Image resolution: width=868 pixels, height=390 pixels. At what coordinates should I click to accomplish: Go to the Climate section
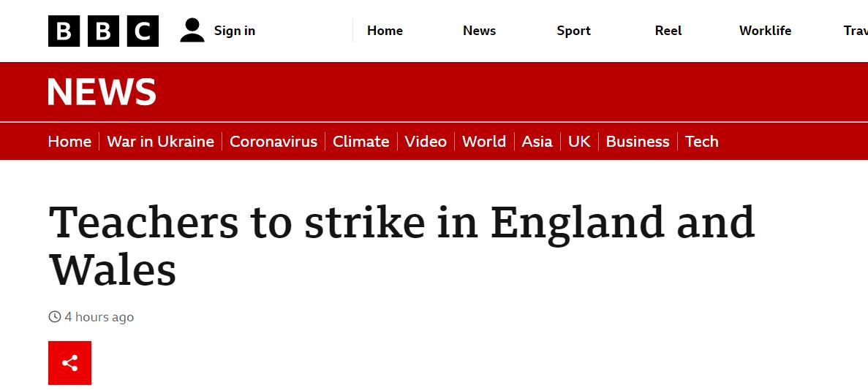[361, 142]
